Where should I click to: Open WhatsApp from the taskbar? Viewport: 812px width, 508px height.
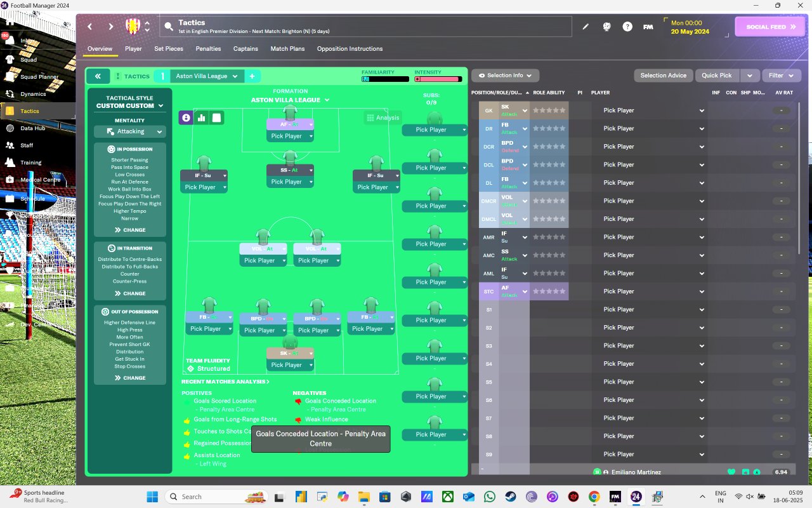pyautogui.click(x=490, y=496)
